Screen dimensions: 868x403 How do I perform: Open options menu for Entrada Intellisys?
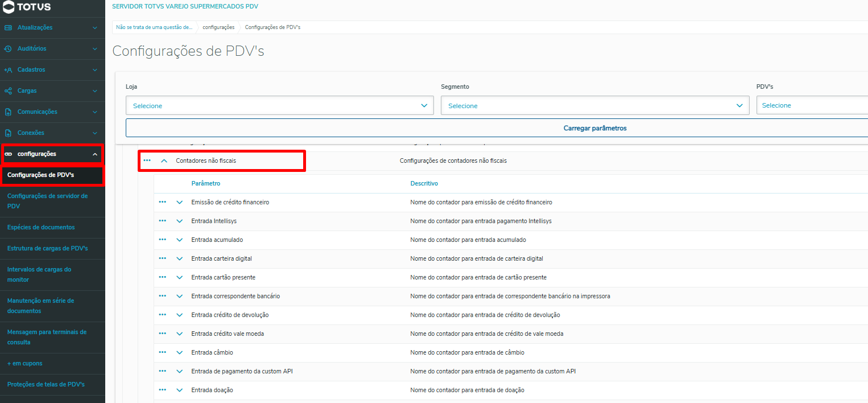(163, 221)
